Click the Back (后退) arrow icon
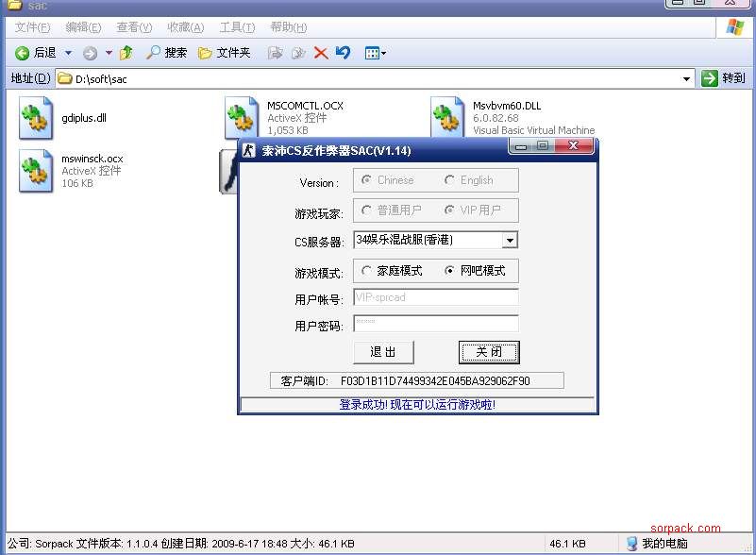The image size is (756, 555). coord(23,53)
